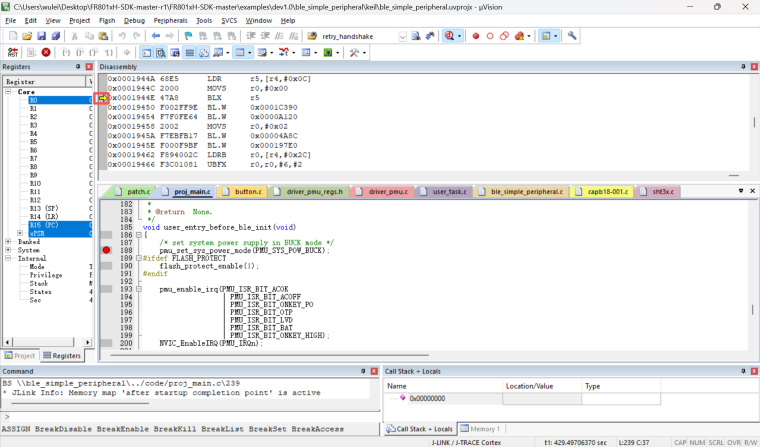760x447 pixels.
Task: Select the R0 register row
Action: [34, 100]
